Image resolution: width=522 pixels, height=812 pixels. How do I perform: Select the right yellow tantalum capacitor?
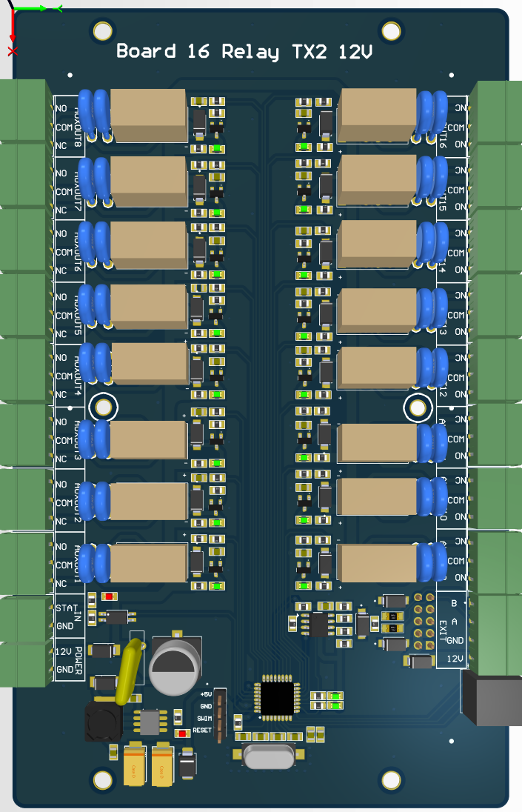(x=162, y=765)
